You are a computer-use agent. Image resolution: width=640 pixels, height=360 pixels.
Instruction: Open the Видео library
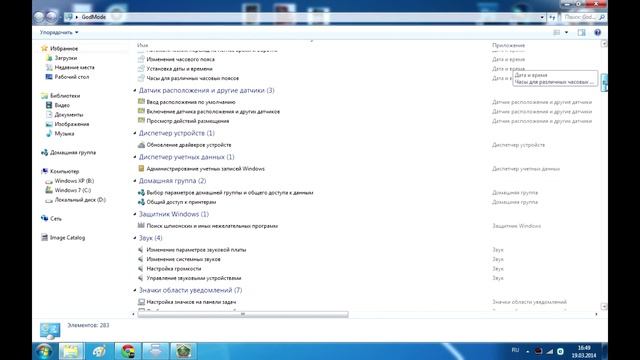[62, 105]
